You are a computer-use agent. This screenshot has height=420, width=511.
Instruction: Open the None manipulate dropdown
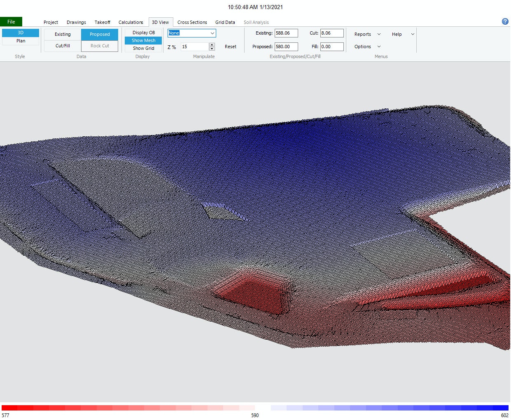(191, 33)
